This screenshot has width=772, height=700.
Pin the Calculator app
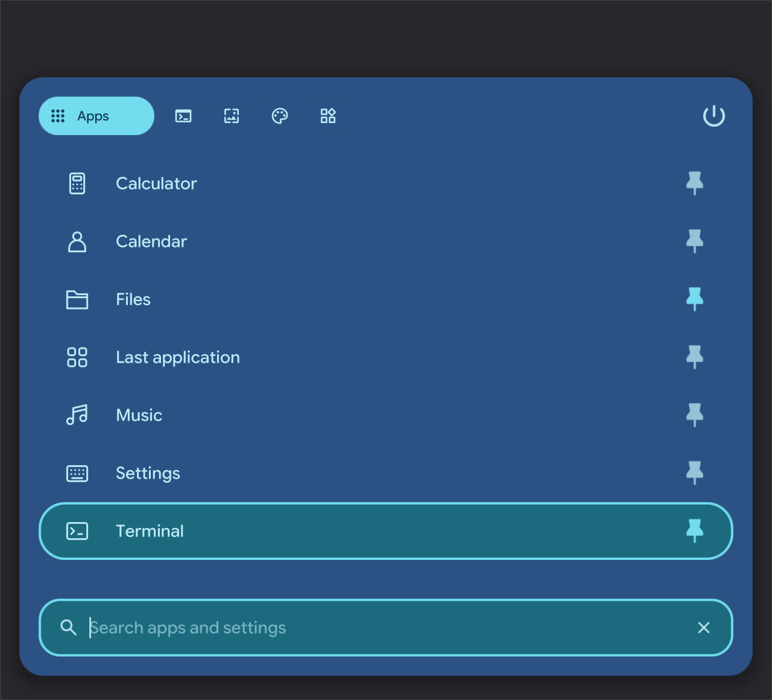[x=695, y=183]
